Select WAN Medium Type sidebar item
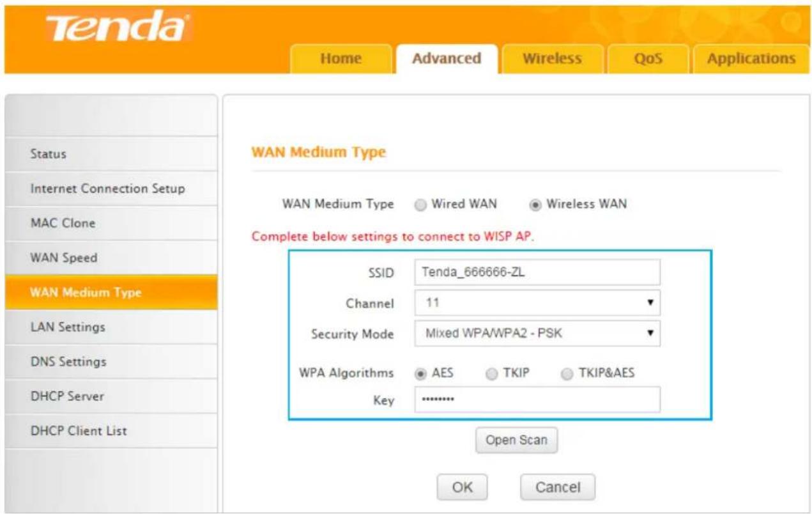The width and height of the screenshot is (812, 514). [x=111, y=292]
